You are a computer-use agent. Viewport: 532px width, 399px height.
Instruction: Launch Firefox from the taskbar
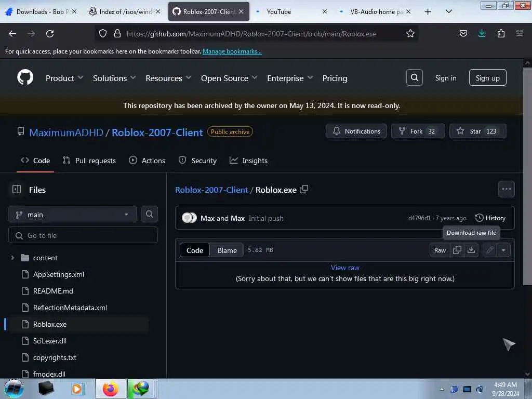pos(110,389)
